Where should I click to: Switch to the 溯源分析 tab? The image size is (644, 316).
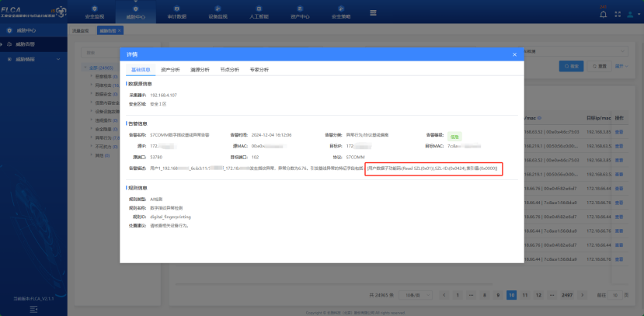point(200,70)
